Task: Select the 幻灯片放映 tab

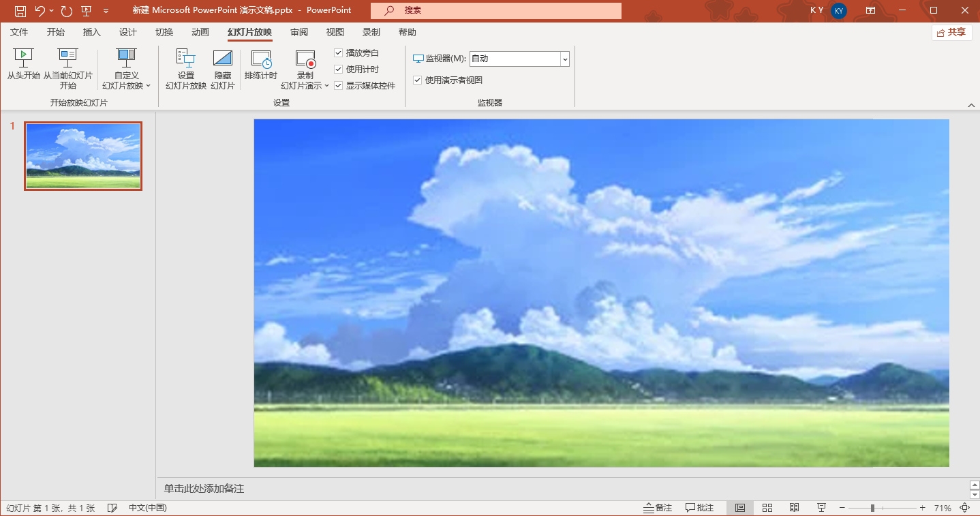Action: (x=249, y=32)
